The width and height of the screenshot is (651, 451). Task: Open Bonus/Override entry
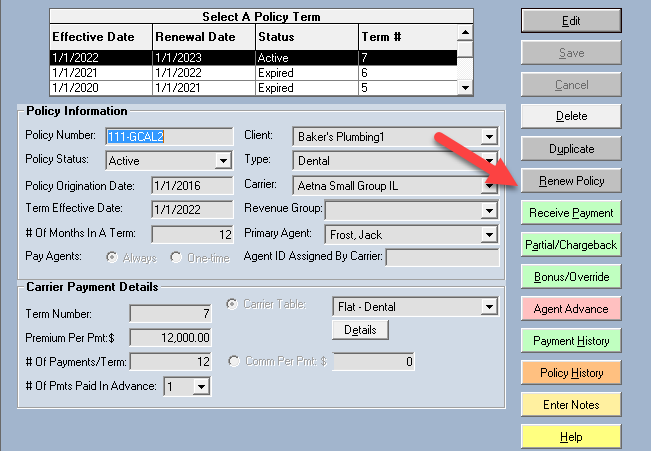pos(571,277)
